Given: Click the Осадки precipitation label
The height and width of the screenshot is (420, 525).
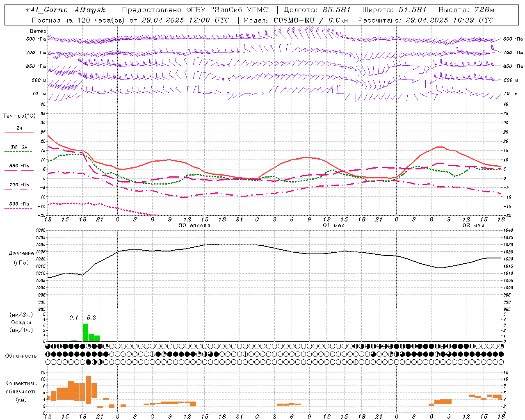Looking at the screenshot, I should tap(21, 322).
